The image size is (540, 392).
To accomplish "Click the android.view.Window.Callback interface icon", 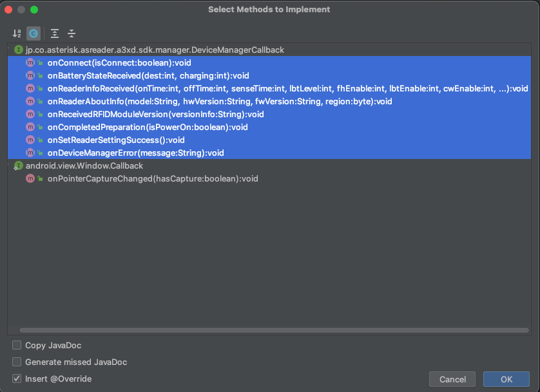I will pos(19,165).
